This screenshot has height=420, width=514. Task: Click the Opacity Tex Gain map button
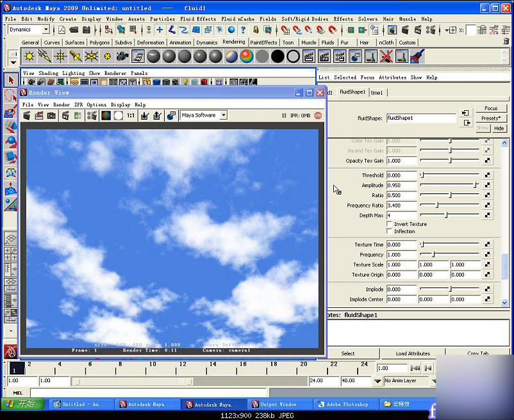488,161
